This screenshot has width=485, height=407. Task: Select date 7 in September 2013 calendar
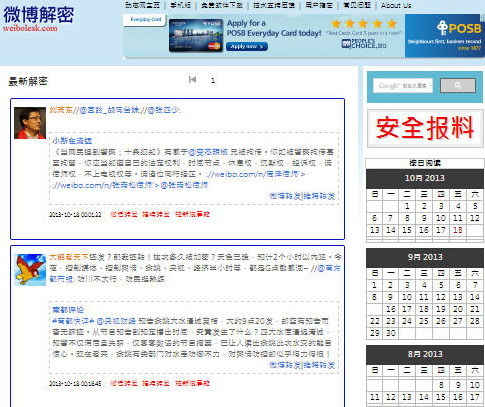[475, 285]
